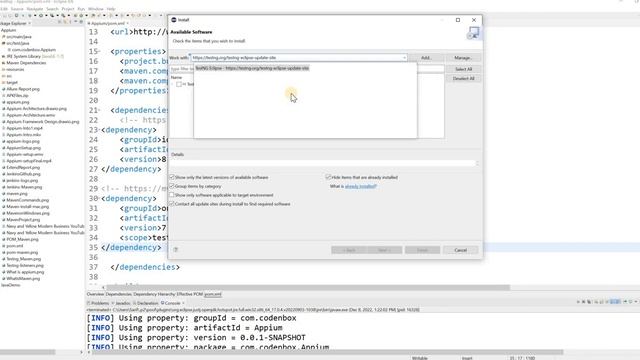Open the Navigate menu
This screenshot has width=640, height=360.
pos(35,9)
